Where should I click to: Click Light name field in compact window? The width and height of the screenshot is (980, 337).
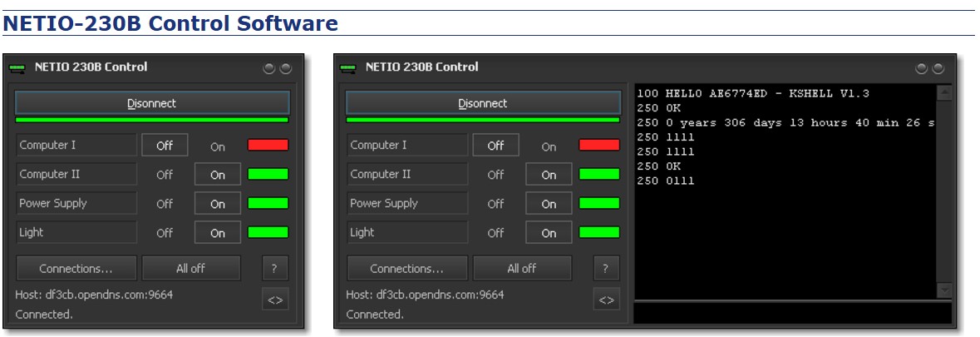click(x=76, y=232)
